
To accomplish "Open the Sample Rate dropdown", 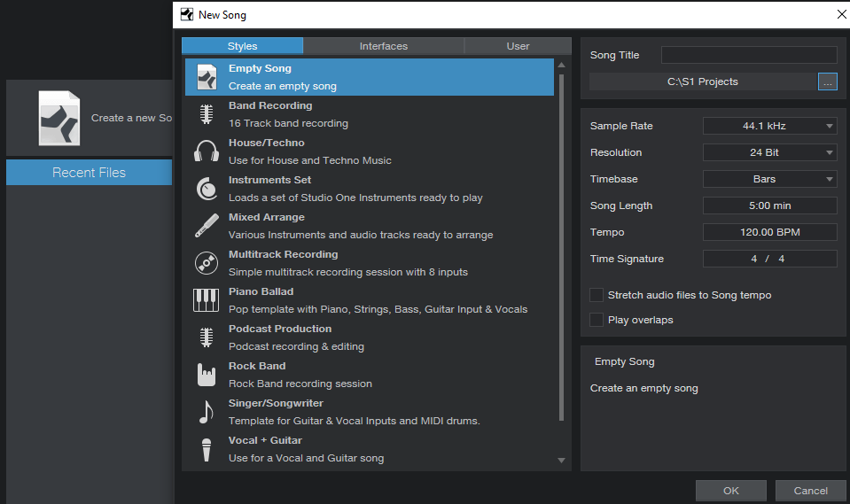I will click(769, 126).
